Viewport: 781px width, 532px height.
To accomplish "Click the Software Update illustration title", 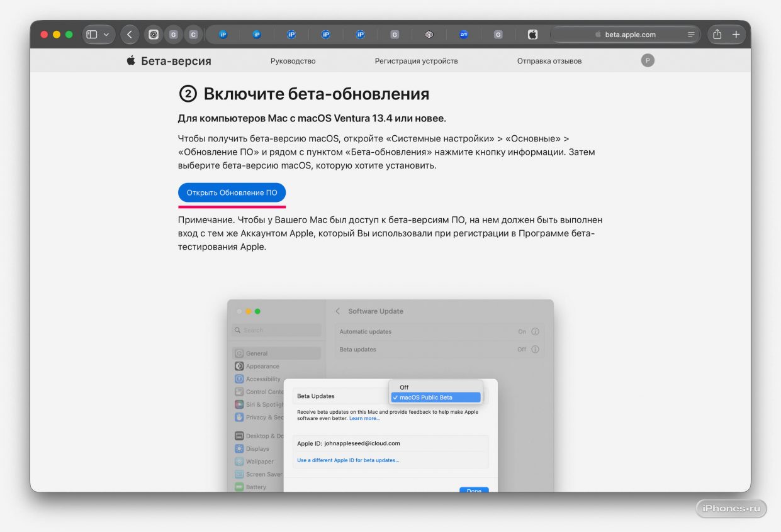I will pos(376,311).
